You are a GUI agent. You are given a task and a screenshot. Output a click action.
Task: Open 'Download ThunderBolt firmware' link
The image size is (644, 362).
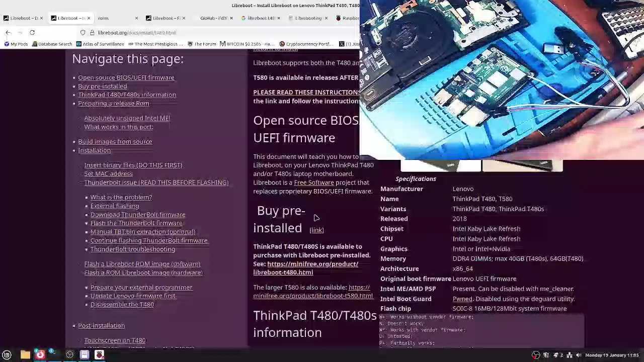click(137, 215)
